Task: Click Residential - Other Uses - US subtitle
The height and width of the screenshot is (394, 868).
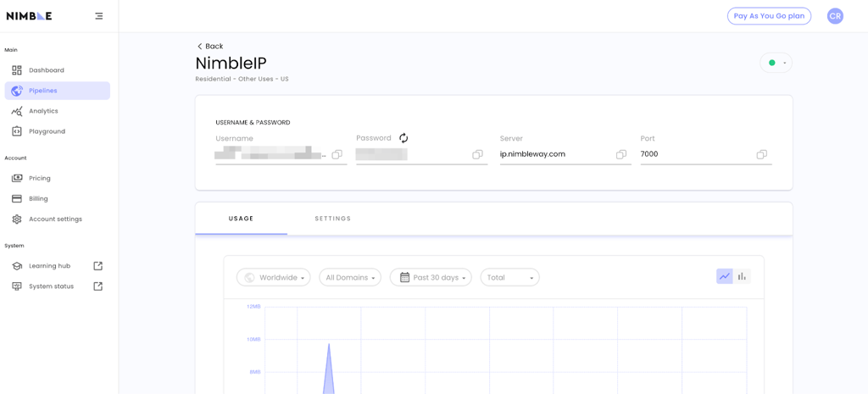Action: 242,79
